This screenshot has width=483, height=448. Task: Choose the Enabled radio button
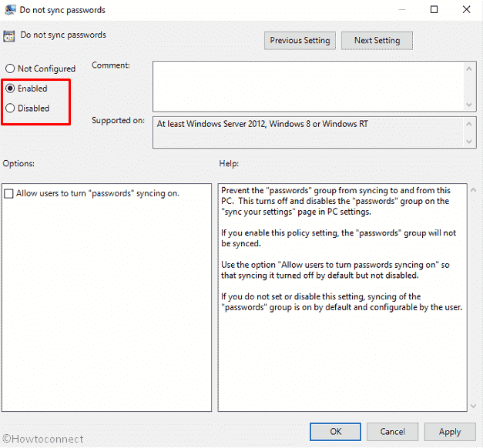pyautogui.click(x=10, y=89)
